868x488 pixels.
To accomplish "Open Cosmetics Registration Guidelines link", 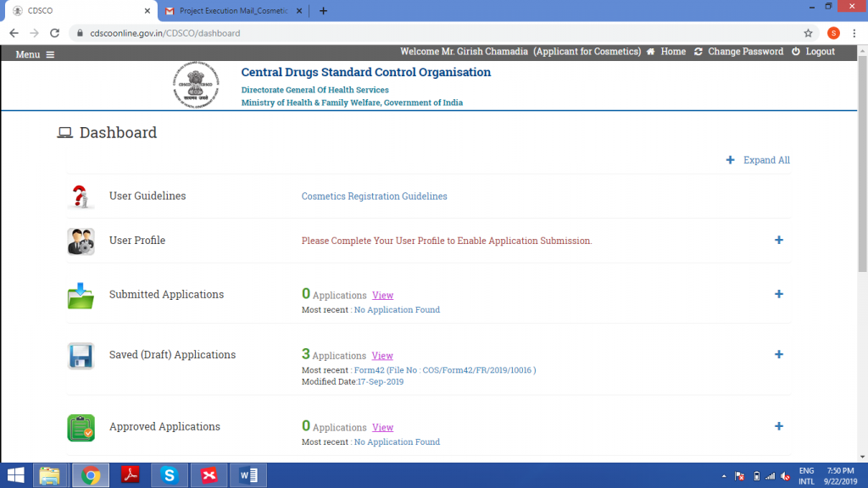I will [374, 197].
